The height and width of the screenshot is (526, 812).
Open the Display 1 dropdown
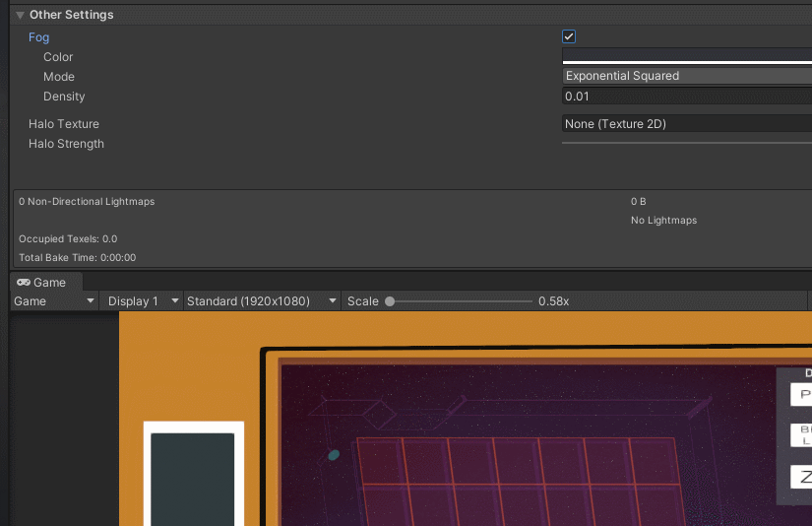click(142, 301)
